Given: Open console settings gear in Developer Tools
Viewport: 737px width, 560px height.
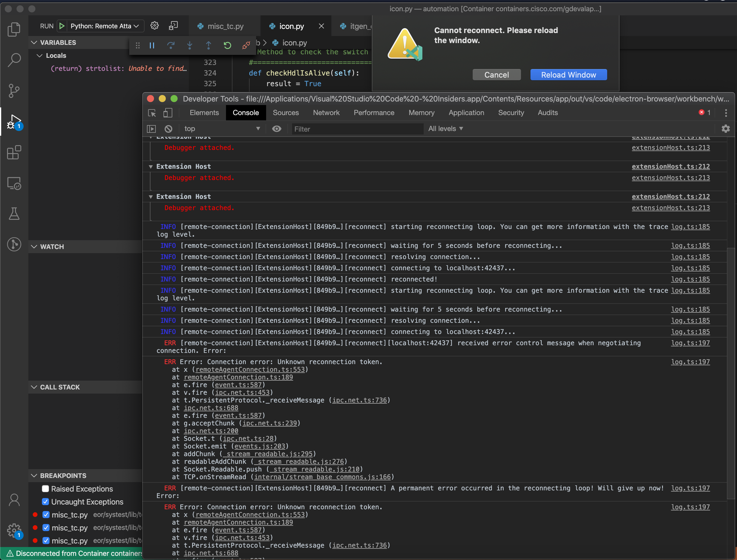Looking at the screenshot, I should [726, 129].
